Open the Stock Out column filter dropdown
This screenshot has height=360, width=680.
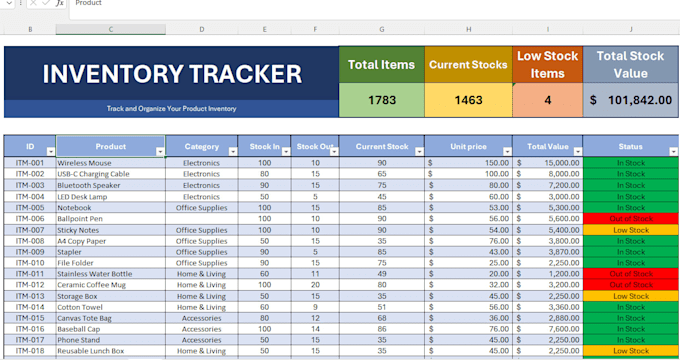(334, 151)
